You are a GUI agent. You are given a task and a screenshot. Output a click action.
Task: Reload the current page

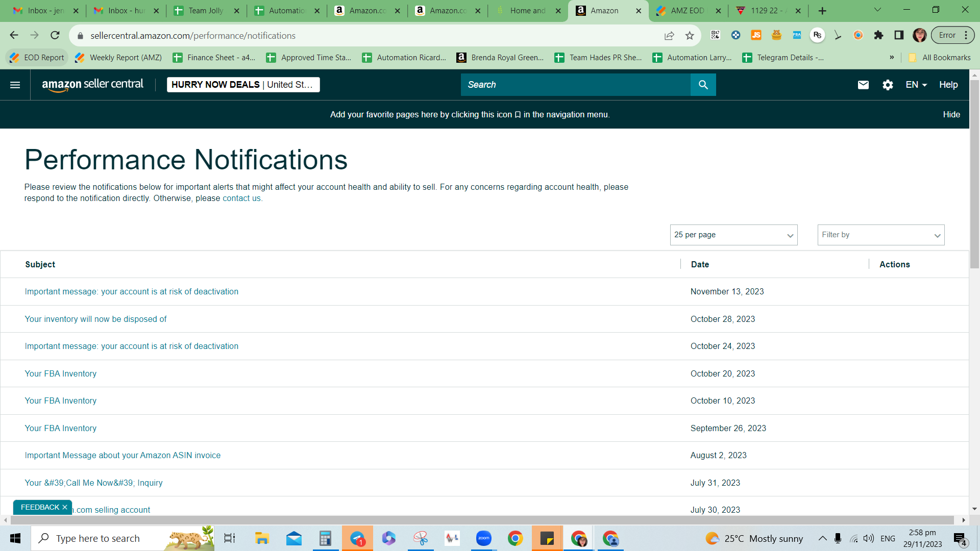coord(55,35)
